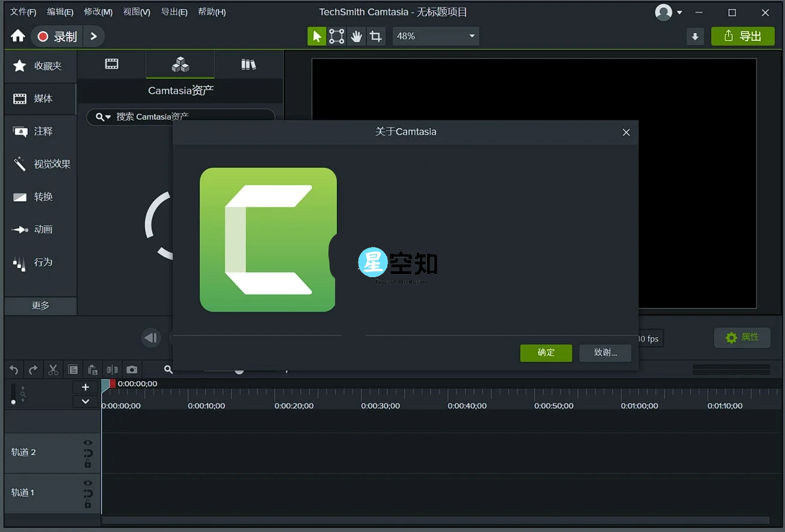
Task: Hide 轨道 2 with its eye toggle
Action: [88, 442]
